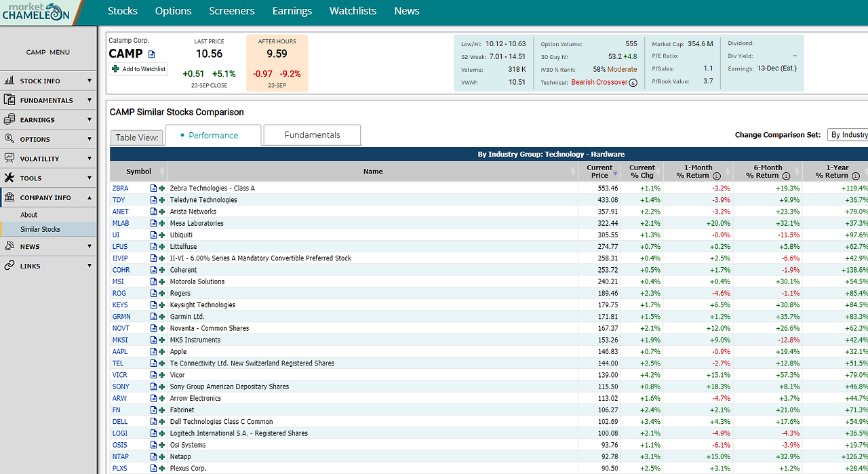Open the KEYS symbol link
Screen dimensions: 868x474
tap(120, 305)
